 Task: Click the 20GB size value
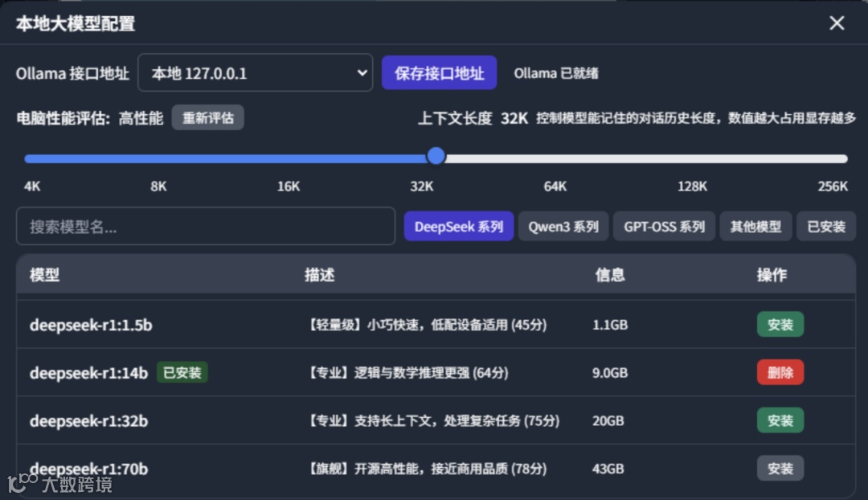[x=608, y=420]
